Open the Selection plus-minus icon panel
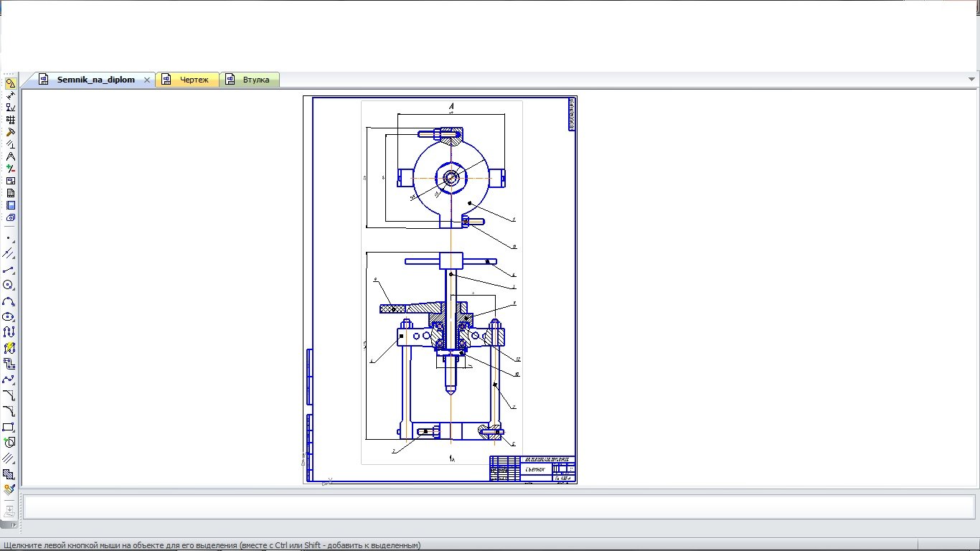 (10, 169)
